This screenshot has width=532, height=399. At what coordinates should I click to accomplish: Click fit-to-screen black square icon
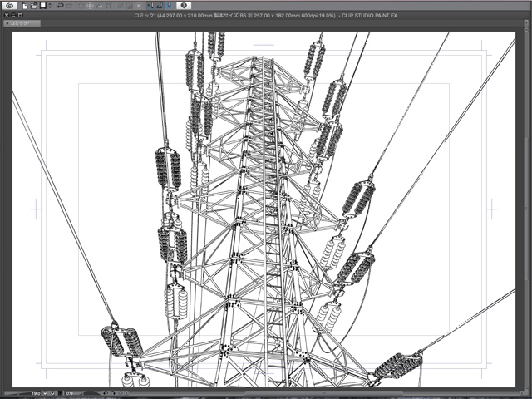tap(61, 393)
